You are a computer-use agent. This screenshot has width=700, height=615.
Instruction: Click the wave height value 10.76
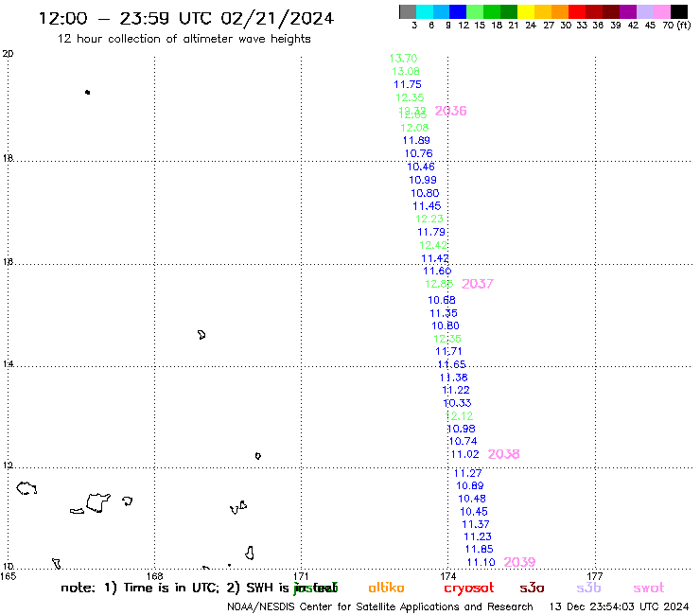[x=419, y=153]
